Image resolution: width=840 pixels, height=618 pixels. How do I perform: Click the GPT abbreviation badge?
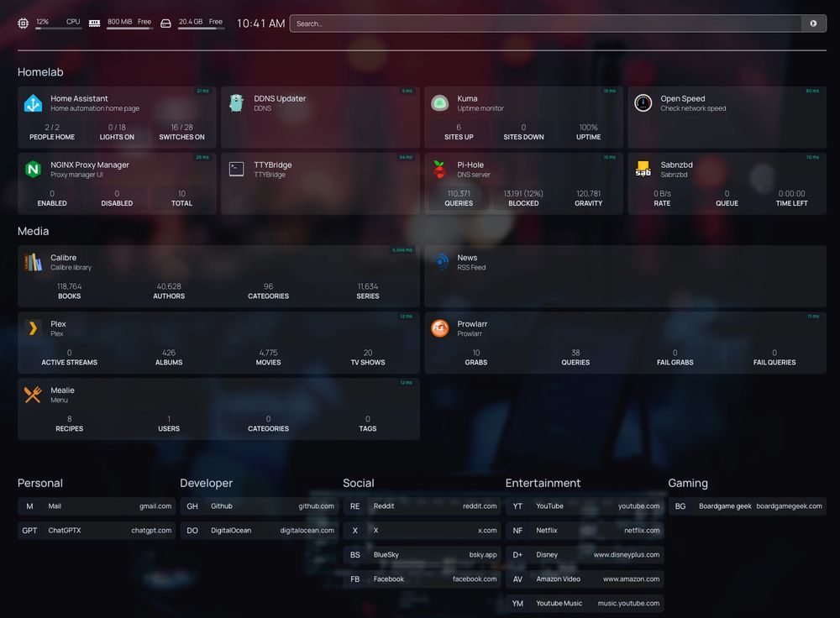pos(29,530)
